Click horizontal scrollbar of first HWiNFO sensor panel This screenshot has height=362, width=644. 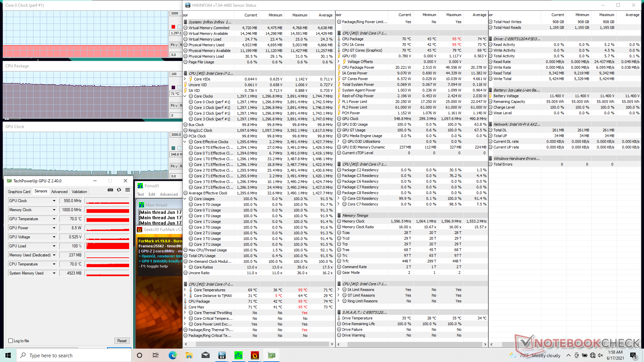[x=258, y=344]
